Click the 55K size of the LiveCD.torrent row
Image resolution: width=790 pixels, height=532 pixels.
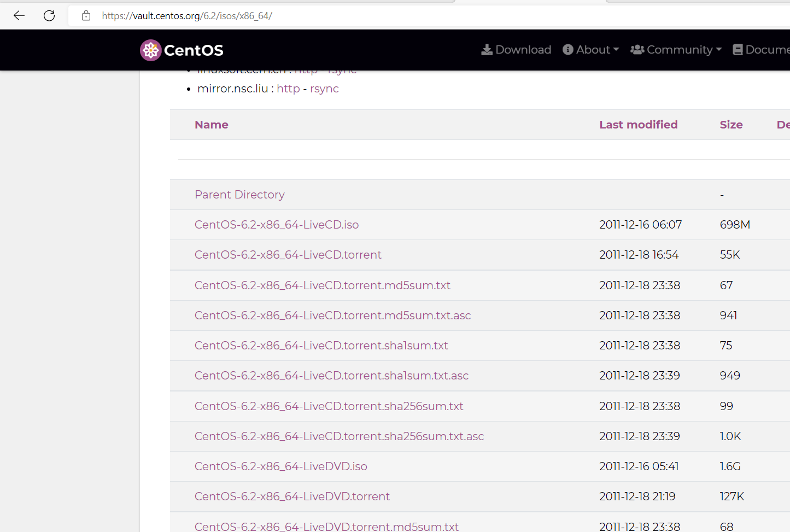pyautogui.click(x=730, y=255)
